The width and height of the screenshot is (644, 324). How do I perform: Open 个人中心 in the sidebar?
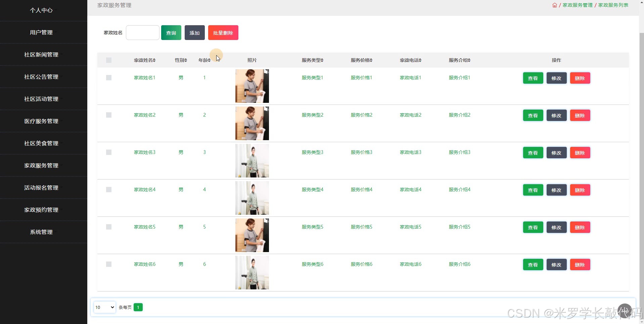pos(41,10)
